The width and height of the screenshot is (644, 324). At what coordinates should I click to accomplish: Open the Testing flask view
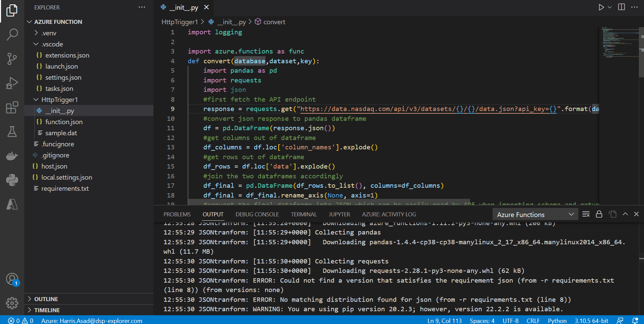[12, 132]
